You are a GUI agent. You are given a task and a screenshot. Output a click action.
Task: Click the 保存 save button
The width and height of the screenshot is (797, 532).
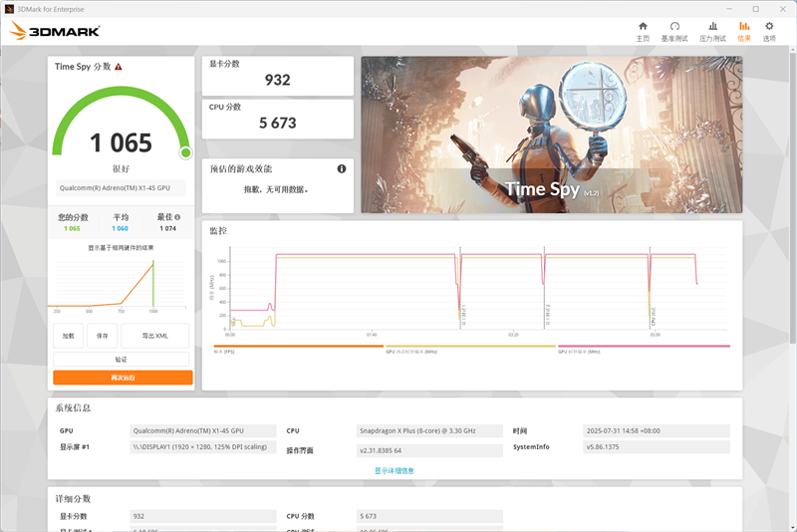tap(103, 336)
